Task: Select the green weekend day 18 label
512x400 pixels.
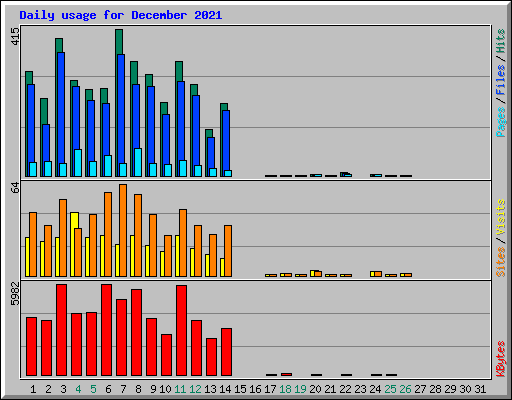Action: click(285, 389)
